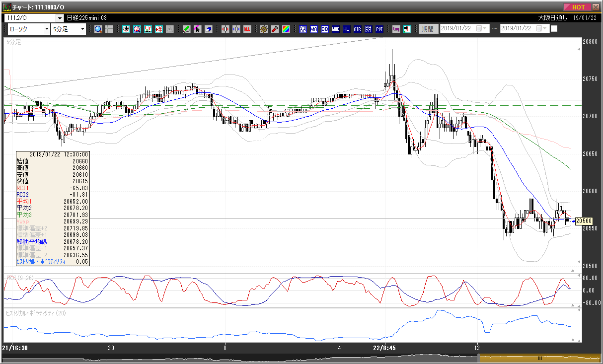Select the eraser tool icon
The width and height of the screenshot is (603, 364).
[x=208, y=29]
